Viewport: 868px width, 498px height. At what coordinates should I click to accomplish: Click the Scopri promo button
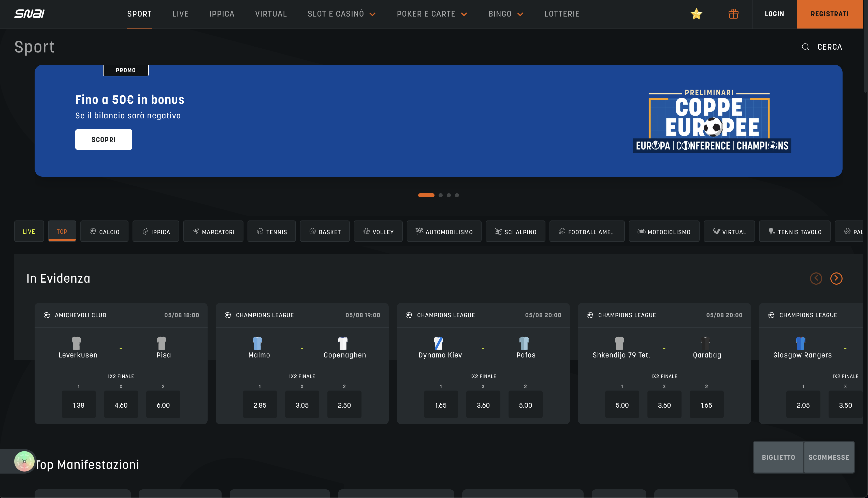(x=104, y=140)
